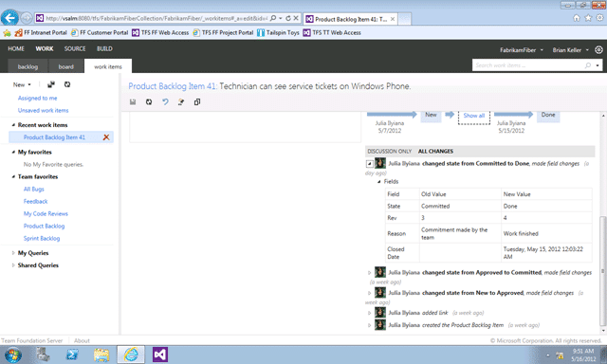
Task: Refresh the page from the address bar
Action: click(x=288, y=18)
